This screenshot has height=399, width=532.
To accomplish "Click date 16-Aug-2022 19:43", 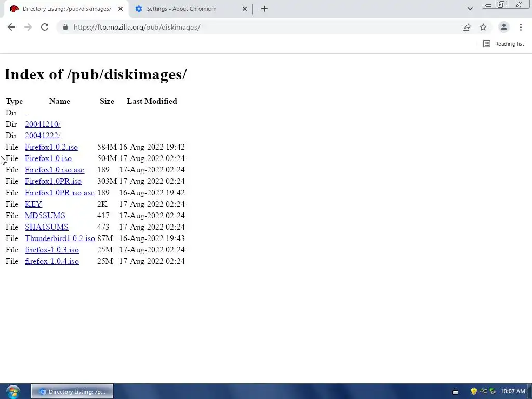I will 152,238.
